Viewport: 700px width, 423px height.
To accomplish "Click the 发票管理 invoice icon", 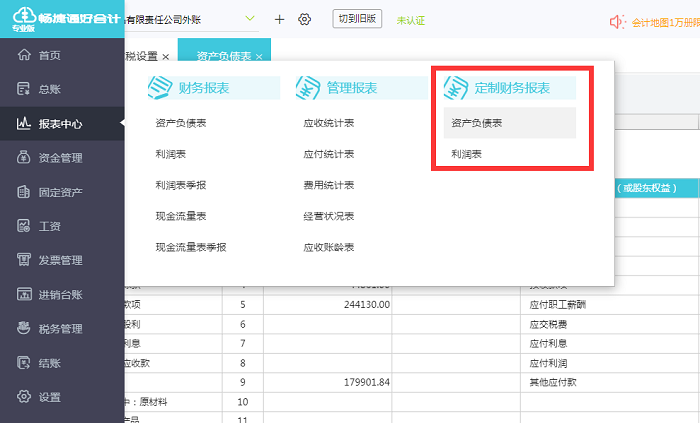I will tap(24, 260).
